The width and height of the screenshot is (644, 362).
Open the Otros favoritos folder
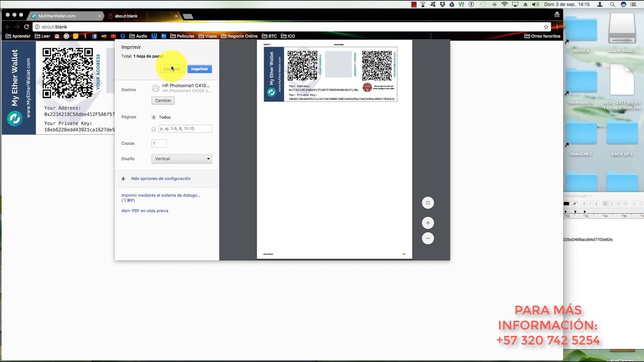click(542, 36)
